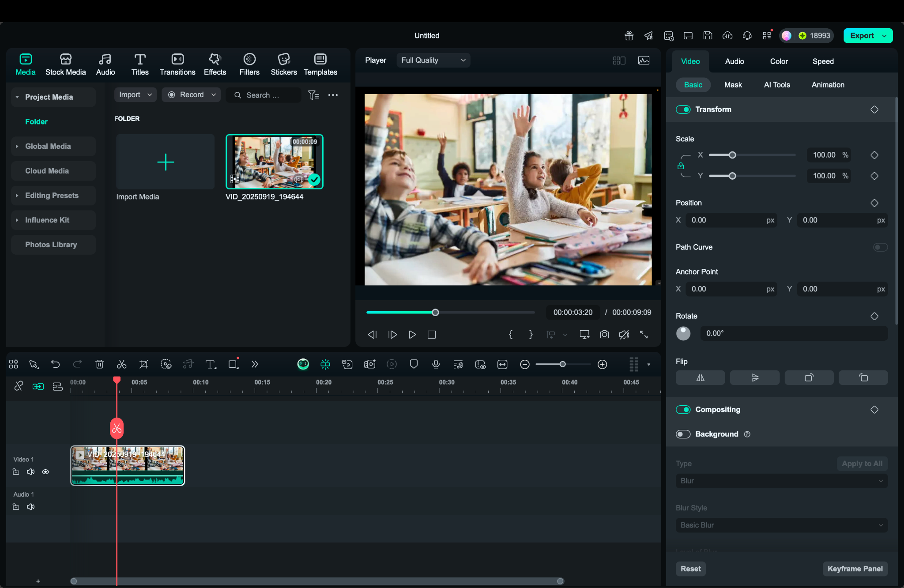
Task: Enable the Background switch
Action: click(683, 434)
